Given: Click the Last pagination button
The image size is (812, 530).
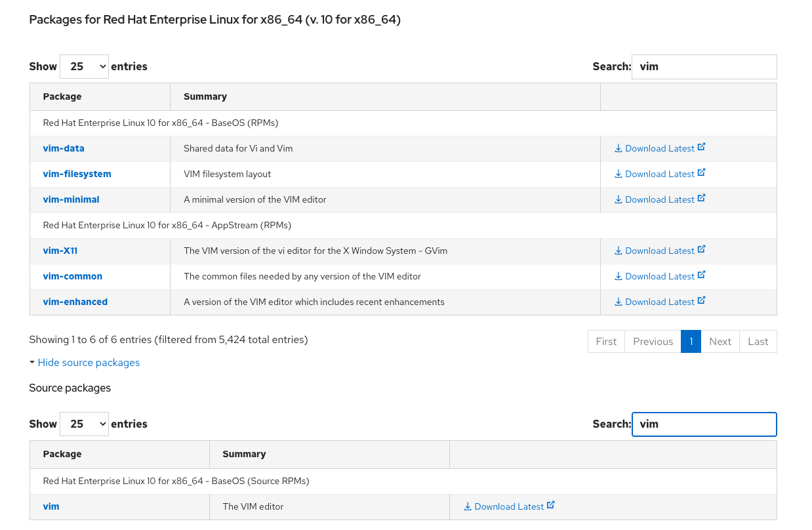Looking at the screenshot, I should 758,342.
